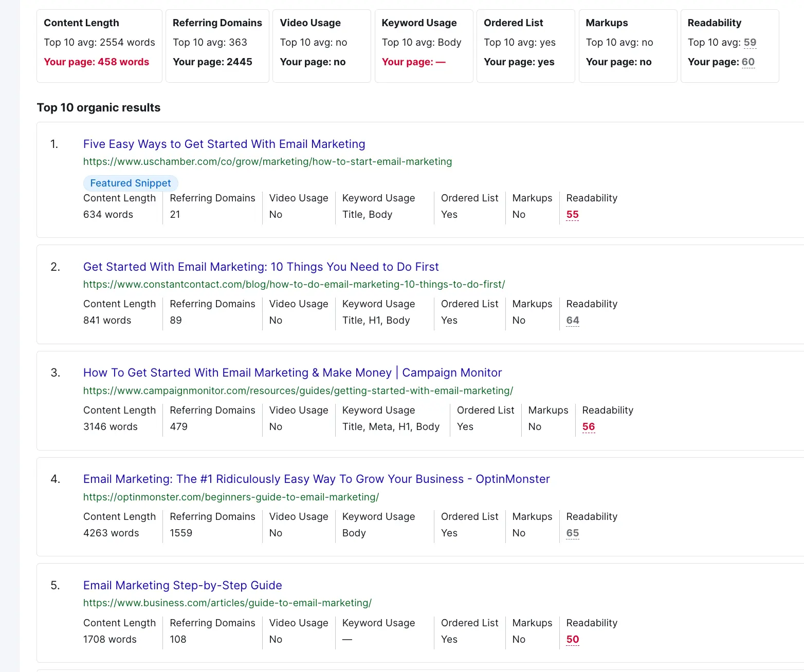Click readability score 56 of the third result
Screen dimensions: 804x672
(x=588, y=427)
